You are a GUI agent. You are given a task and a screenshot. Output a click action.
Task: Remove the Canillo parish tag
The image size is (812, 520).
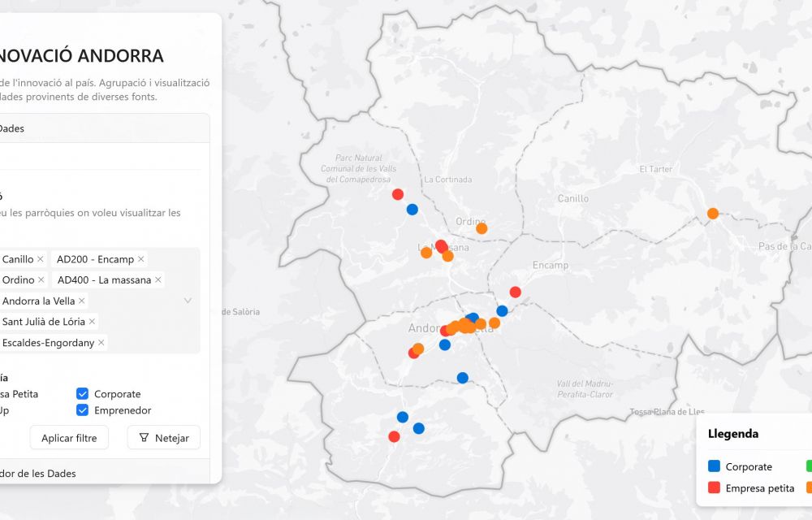tap(41, 259)
